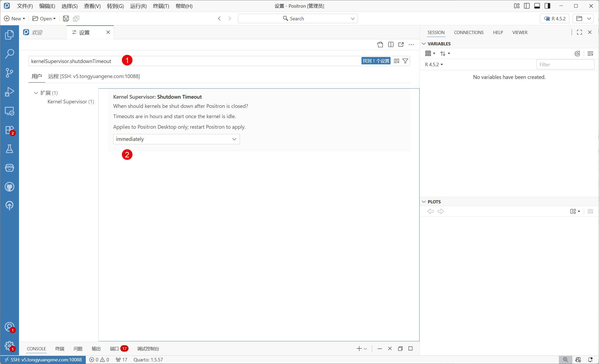599x364 pixels.
Task: Open notifications bell in status bar
Action: pyautogui.click(x=591, y=360)
